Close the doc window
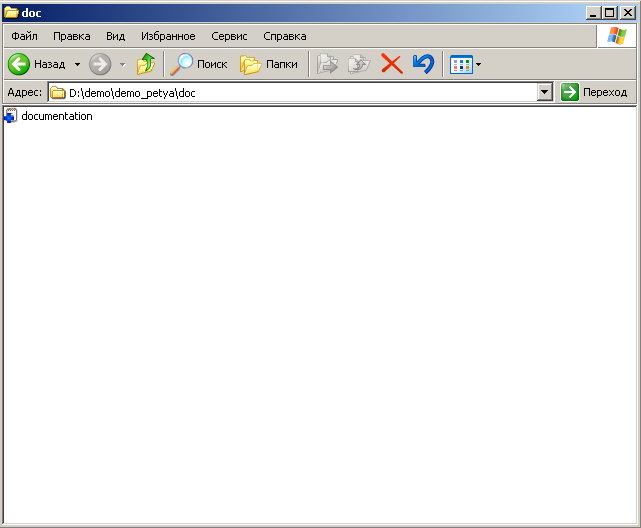 (x=628, y=13)
